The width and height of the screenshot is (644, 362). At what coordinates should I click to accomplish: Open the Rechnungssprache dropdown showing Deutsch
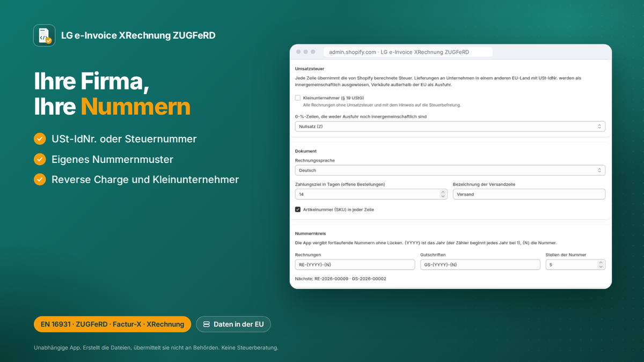click(x=450, y=170)
